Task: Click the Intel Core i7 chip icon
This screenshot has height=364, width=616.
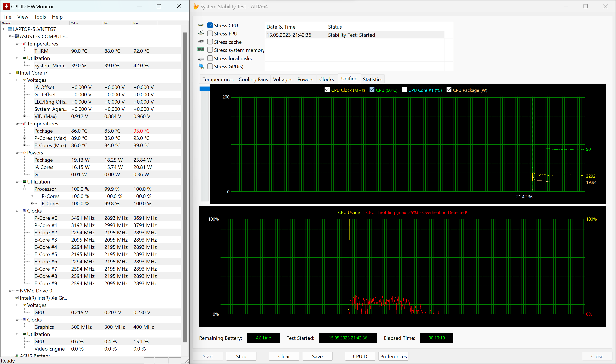Action: [x=17, y=73]
